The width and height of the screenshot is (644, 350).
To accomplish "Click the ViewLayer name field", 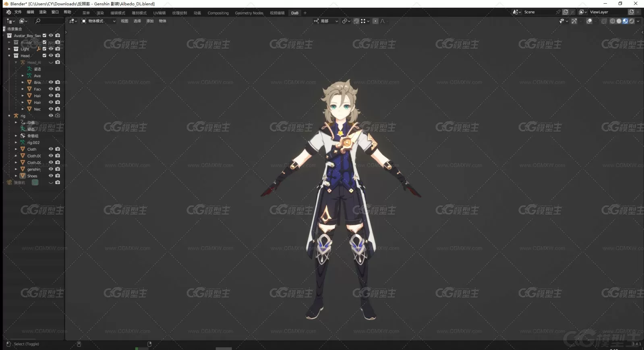I will pyautogui.click(x=607, y=12).
